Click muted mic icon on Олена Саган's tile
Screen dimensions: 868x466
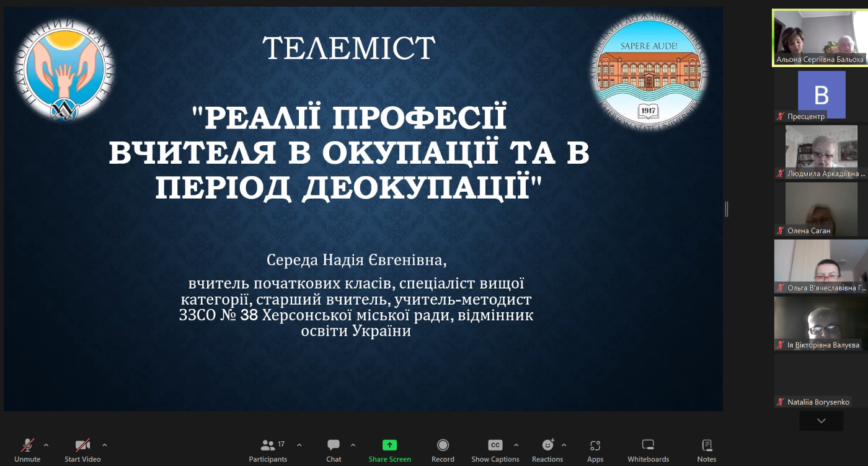coord(781,231)
